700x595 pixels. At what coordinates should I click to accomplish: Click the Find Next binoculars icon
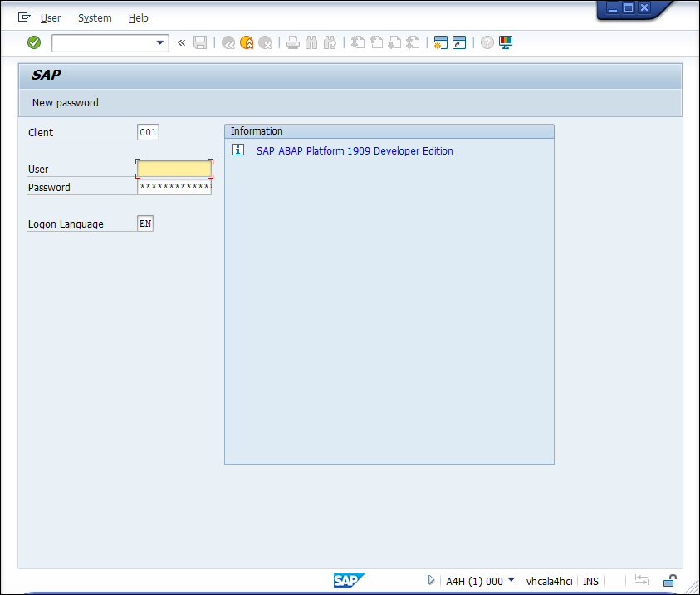[x=330, y=42]
